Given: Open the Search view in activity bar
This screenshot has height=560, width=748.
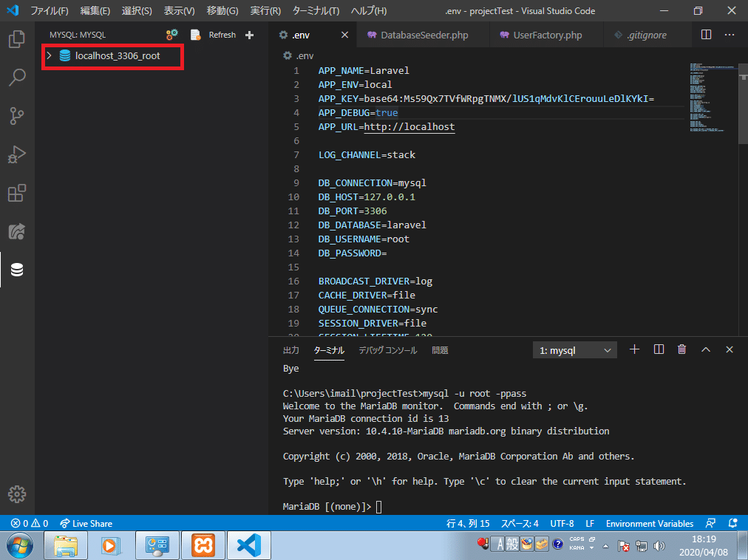Looking at the screenshot, I should coord(17,78).
